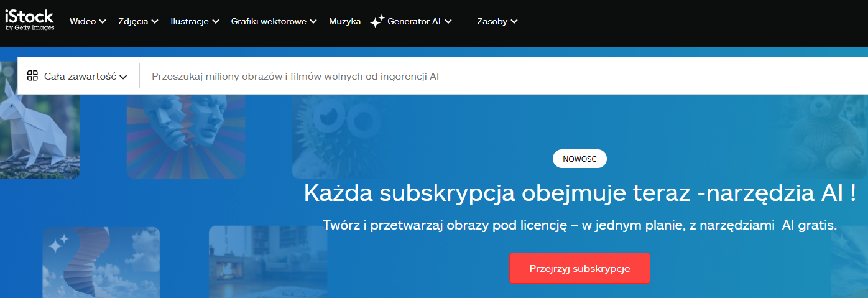Viewport: 868px width, 298px height.
Task: Go to the Muzyka section
Action: tap(344, 21)
